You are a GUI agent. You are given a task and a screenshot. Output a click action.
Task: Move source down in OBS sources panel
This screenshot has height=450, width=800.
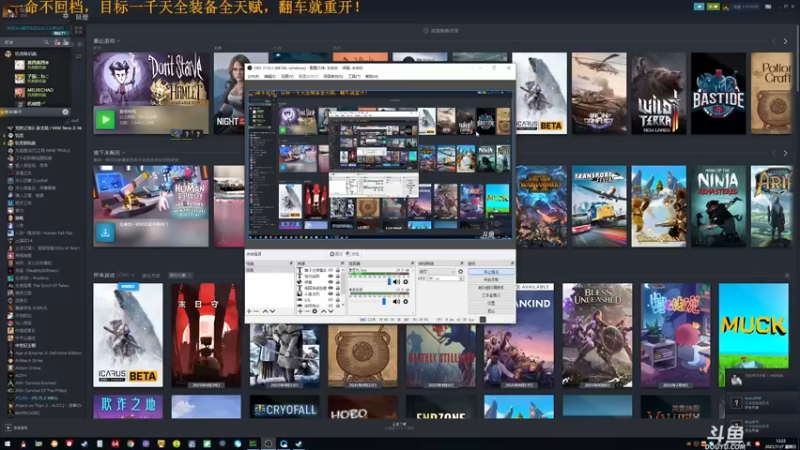(x=331, y=311)
